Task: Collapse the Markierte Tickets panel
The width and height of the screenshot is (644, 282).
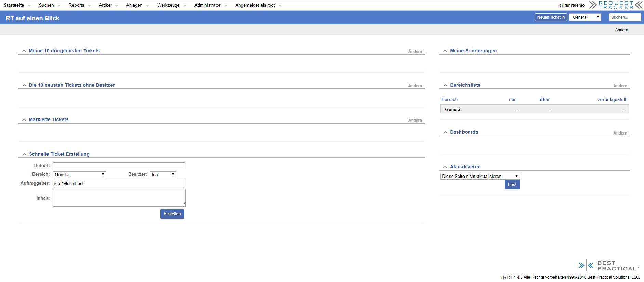Action: coord(24,120)
